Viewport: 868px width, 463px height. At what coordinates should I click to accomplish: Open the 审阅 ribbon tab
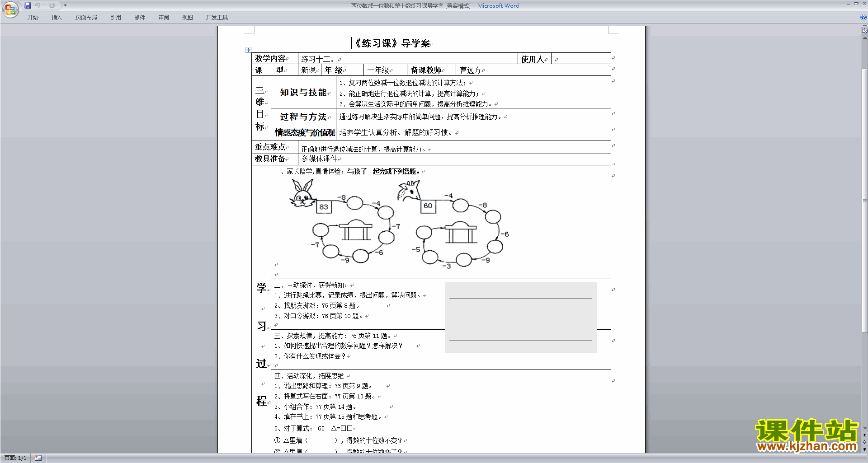coord(164,18)
